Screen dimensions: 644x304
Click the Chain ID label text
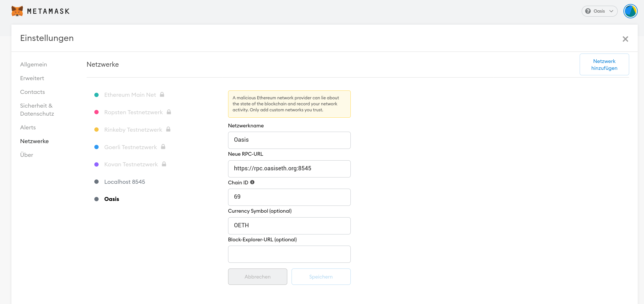[238, 183]
